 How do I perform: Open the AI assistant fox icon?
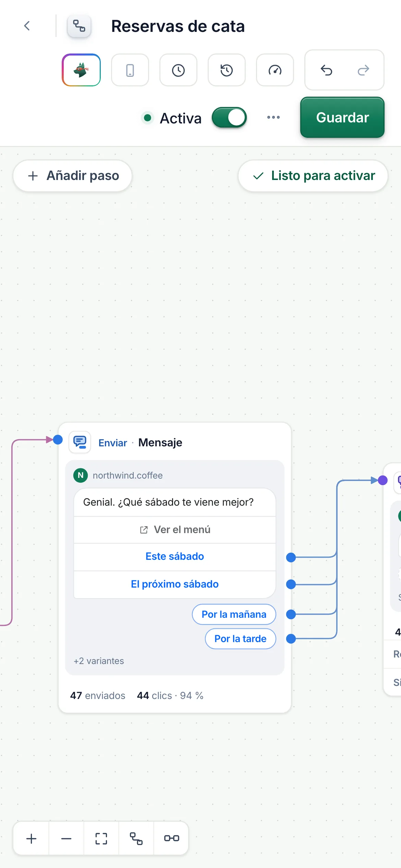81,70
